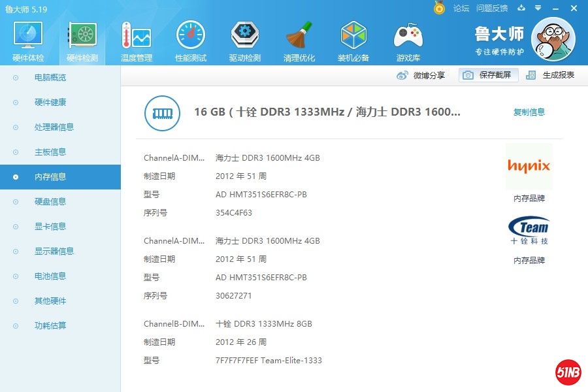588x392 pixels.
Task: Select 电脑概览 in the sidebar
Action: (50, 78)
